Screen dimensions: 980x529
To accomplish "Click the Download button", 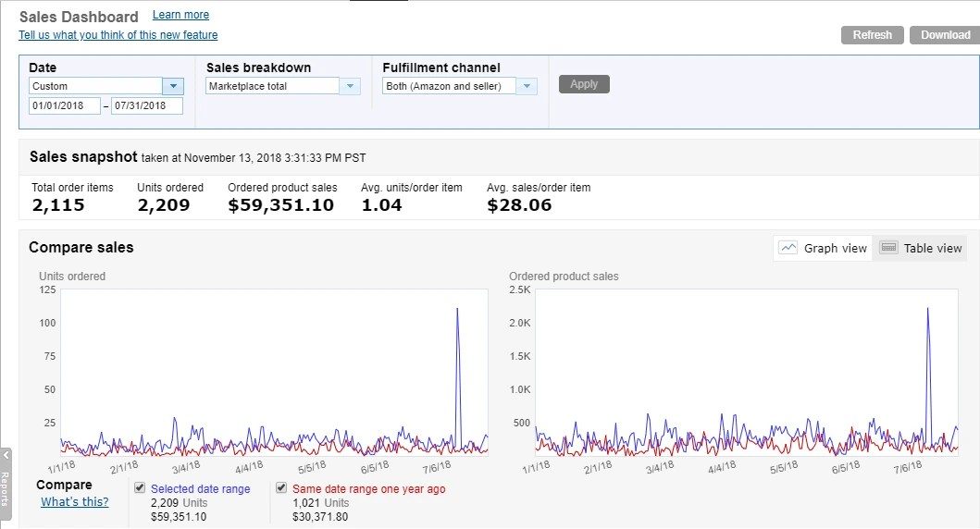I will (x=945, y=35).
